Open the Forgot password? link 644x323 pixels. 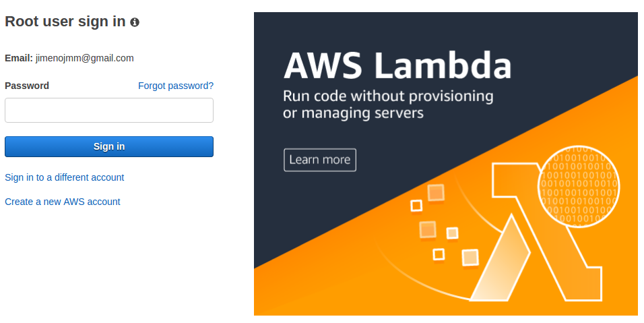coord(176,86)
